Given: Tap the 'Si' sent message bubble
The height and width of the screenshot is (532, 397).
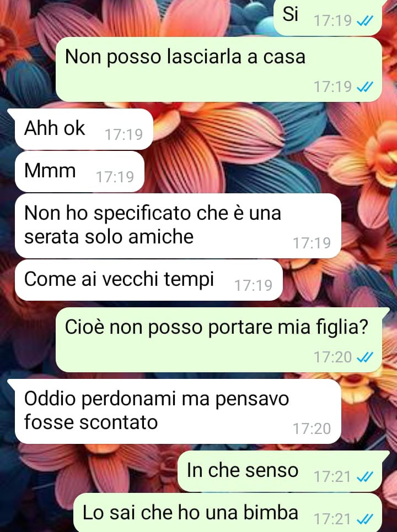Looking at the screenshot, I should click(328, 17).
